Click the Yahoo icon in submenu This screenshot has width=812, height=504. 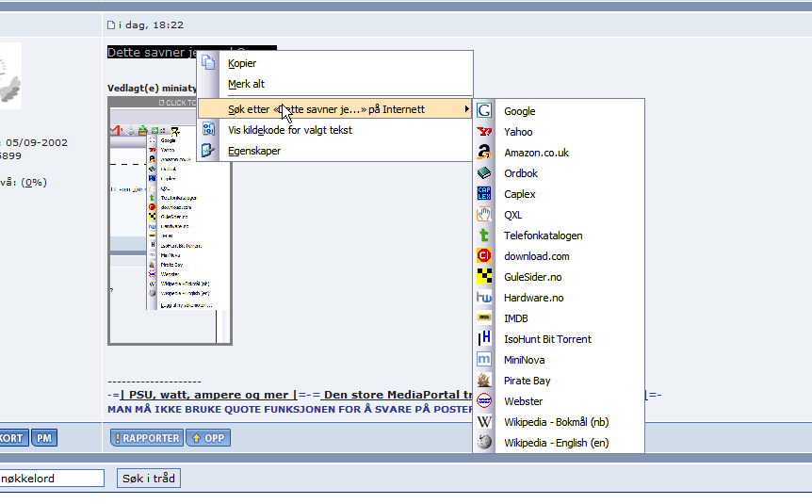tap(484, 132)
